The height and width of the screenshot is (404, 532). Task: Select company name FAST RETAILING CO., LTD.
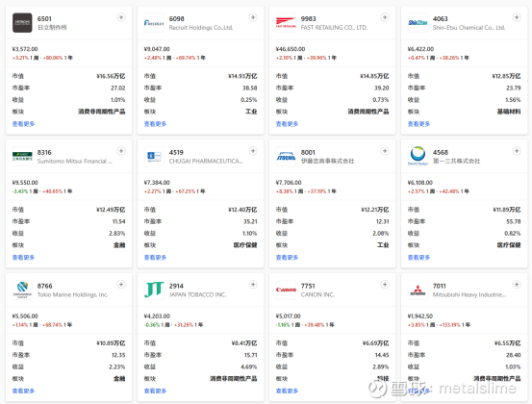[334, 28]
